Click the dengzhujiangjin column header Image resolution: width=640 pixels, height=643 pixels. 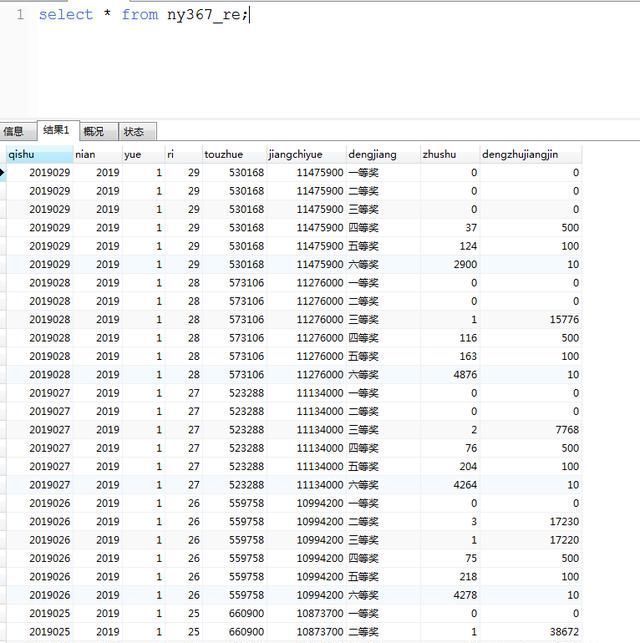coord(530,154)
